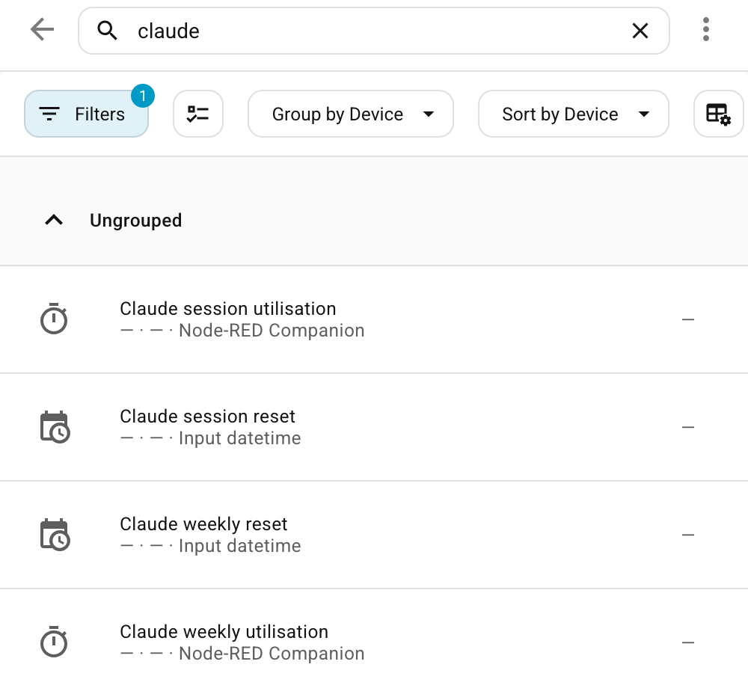748x700 pixels.
Task: Open Claude weekly utilisation entity
Action: click(x=374, y=642)
